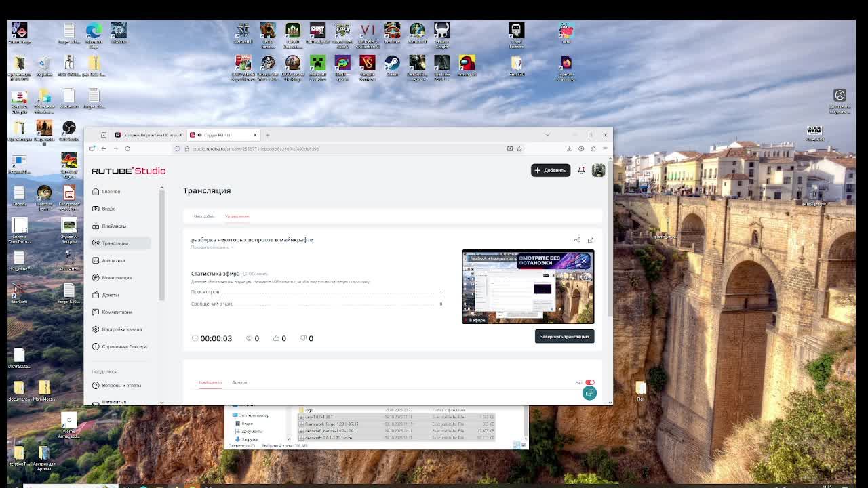Select the Grand Theft Auto V desktop icon
Screen dimensions: 868x488
pyautogui.click(x=342, y=35)
